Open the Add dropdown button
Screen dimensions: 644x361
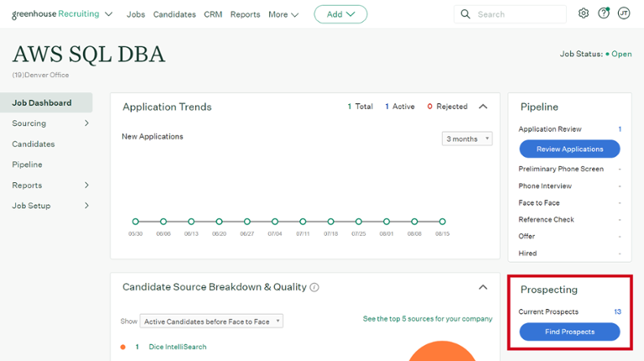(x=340, y=14)
